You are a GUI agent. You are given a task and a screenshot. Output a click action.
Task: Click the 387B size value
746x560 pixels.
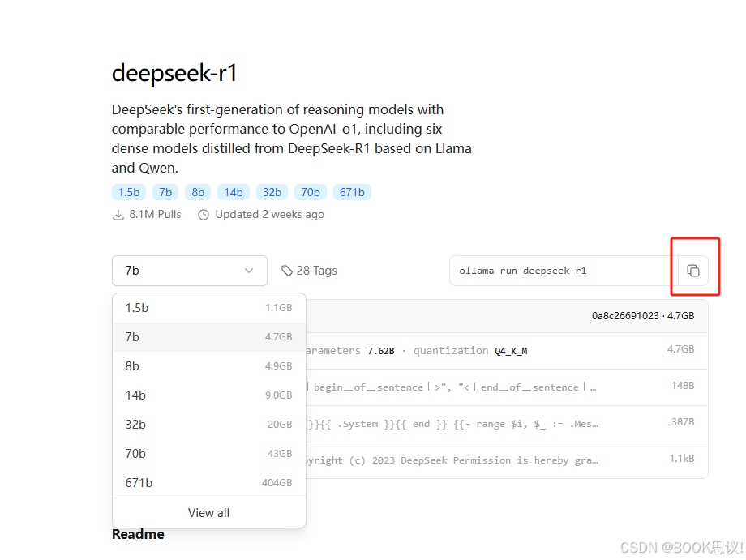point(683,422)
